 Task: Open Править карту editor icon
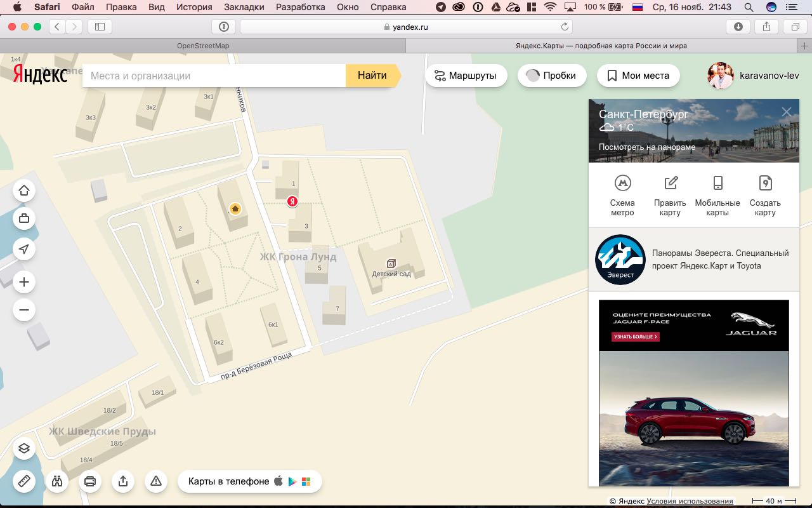671,183
